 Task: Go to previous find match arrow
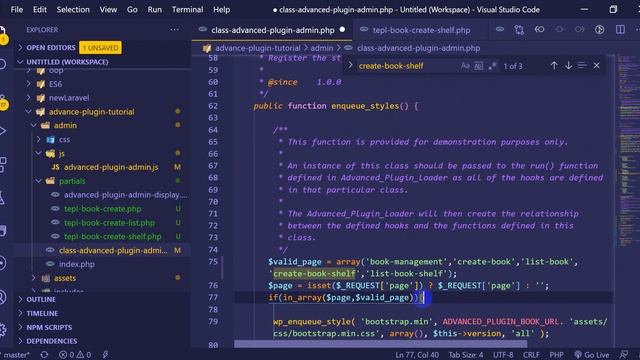(554, 65)
